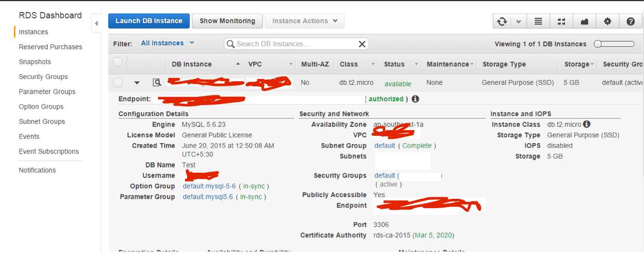
Task: Open the Storage column filter arrow
Action: (x=592, y=65)
